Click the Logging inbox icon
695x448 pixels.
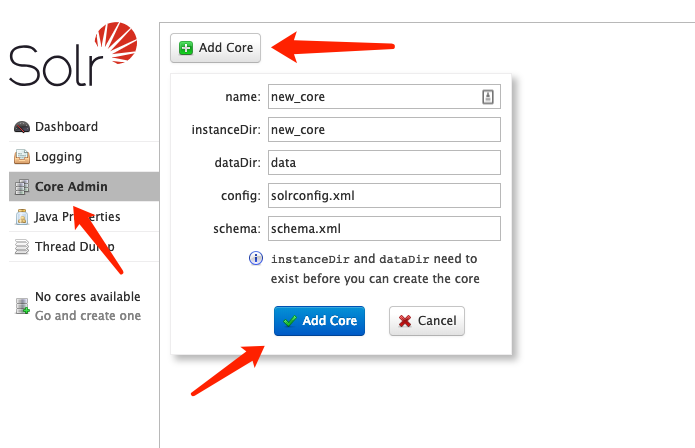pos(22,157)
